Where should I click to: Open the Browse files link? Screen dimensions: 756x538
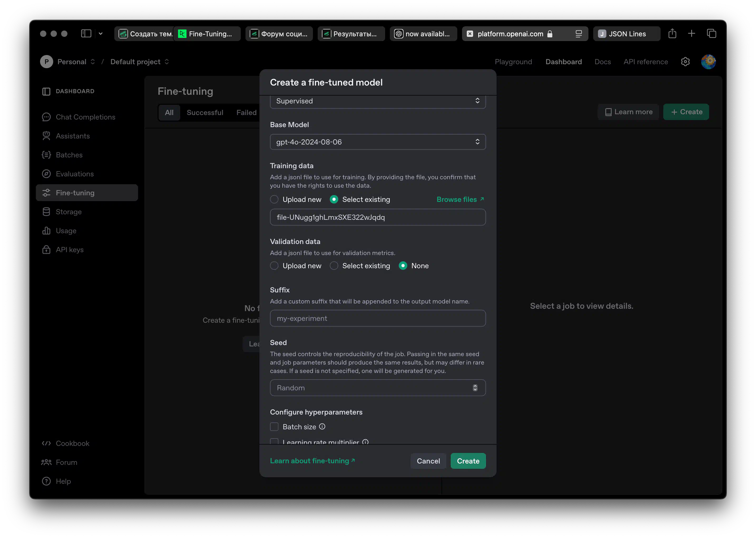click(x=460, y=199)
